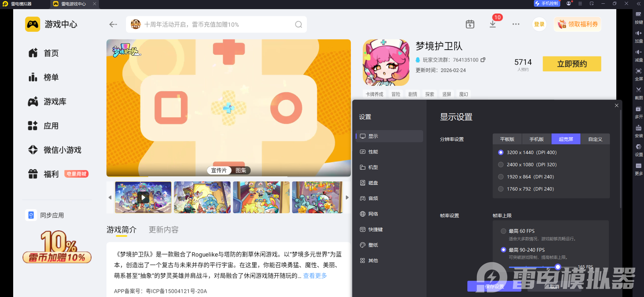644x297 pixels.
Task: Open 壁纸 wallpaper settings
Action: (x=389, y=245)
